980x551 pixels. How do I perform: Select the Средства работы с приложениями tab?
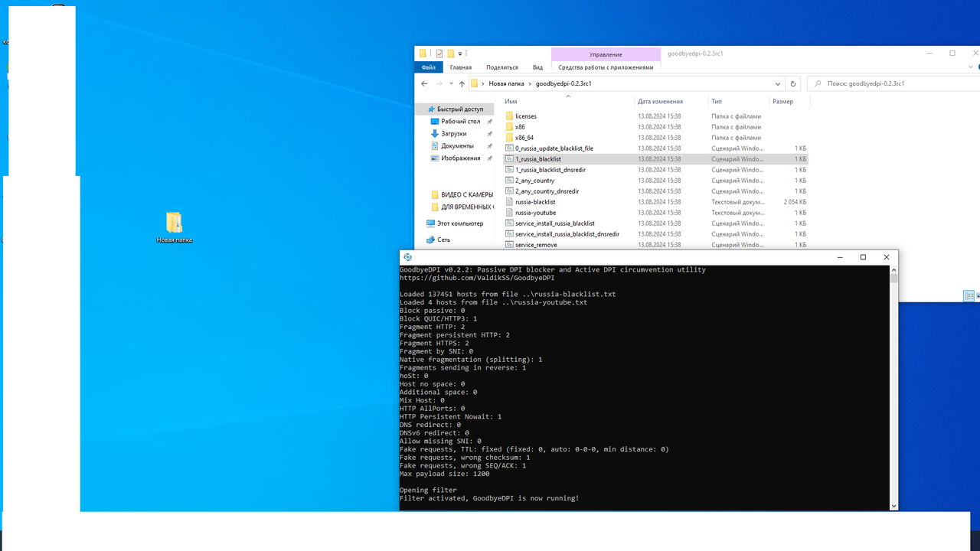coord(606,67)
